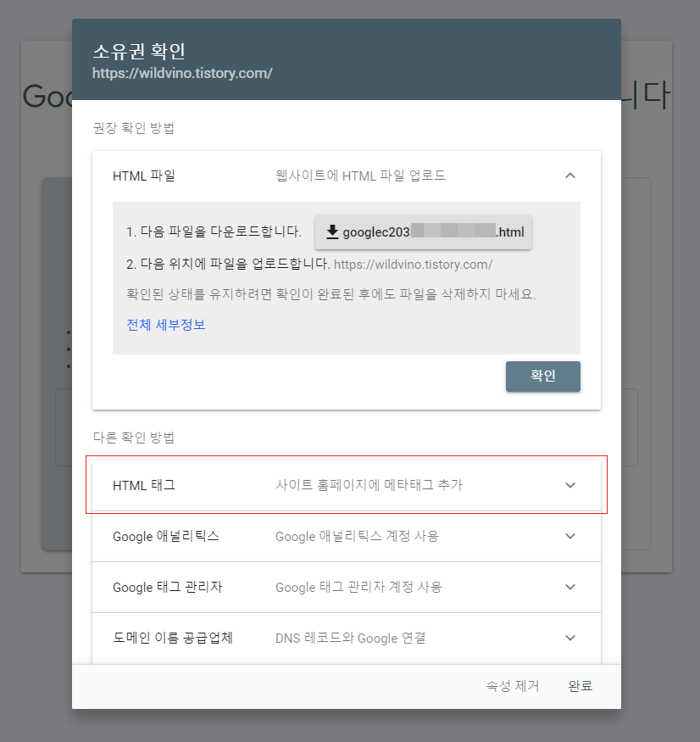Viewport: 700px width, 742px height.
Task: Click the 1. 다음 파일을 다운로드합니다 step text
Action: click(214, 232)
